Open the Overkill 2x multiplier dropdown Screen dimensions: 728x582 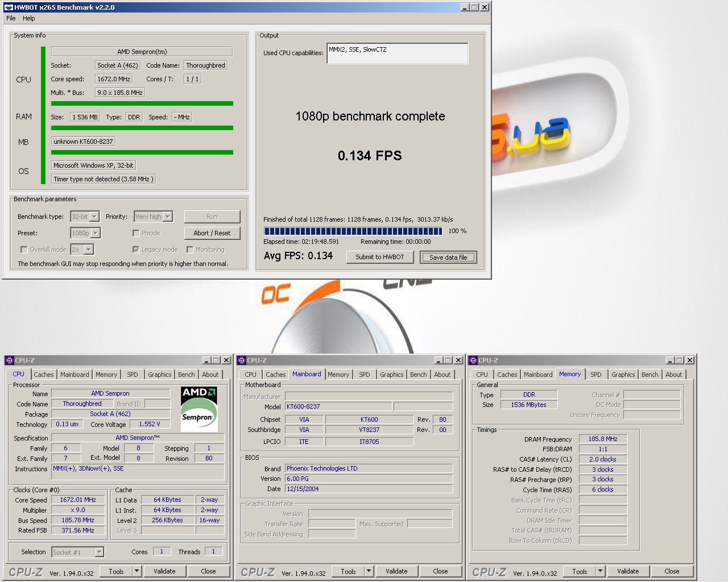(89, 250)
